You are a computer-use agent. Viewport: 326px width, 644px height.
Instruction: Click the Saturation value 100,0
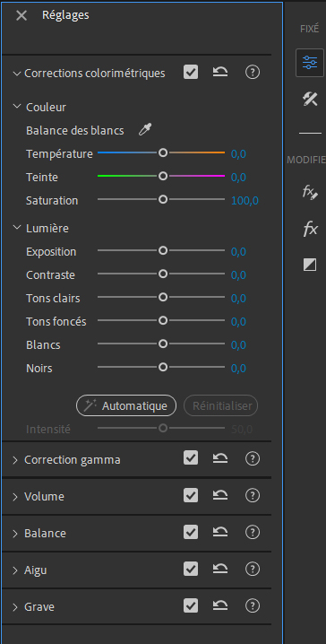click(244, 201)
